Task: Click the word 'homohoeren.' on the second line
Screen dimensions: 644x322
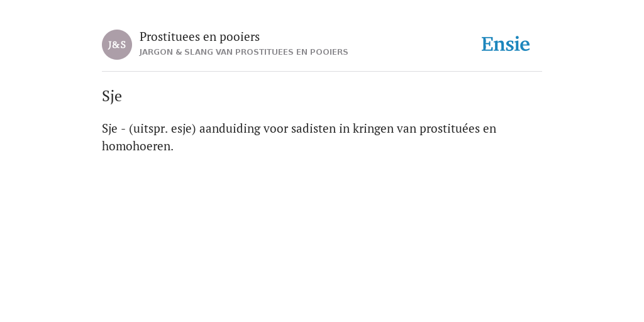Action: (138, 146)
